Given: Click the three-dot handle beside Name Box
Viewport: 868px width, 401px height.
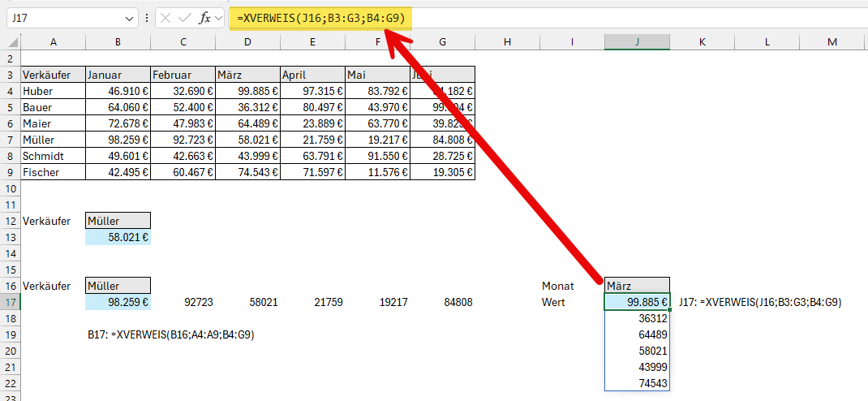Looking at the screenshot, I should pyautogui.click(x=146, y=18).
